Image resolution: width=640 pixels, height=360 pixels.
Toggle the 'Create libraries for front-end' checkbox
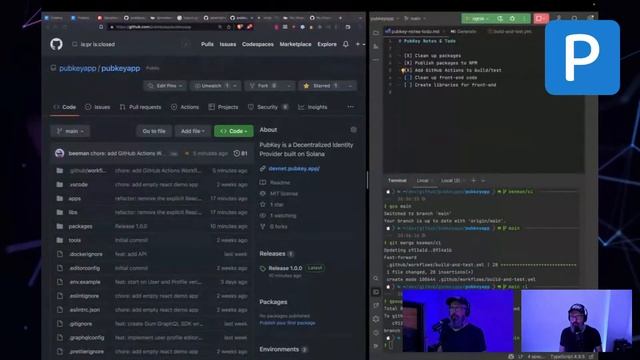(408, 85)
